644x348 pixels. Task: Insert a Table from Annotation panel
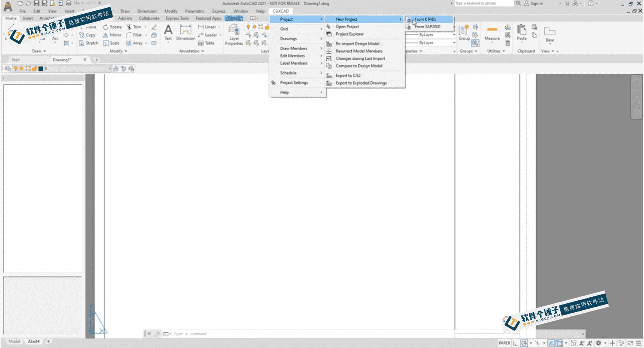coord(206,43)
